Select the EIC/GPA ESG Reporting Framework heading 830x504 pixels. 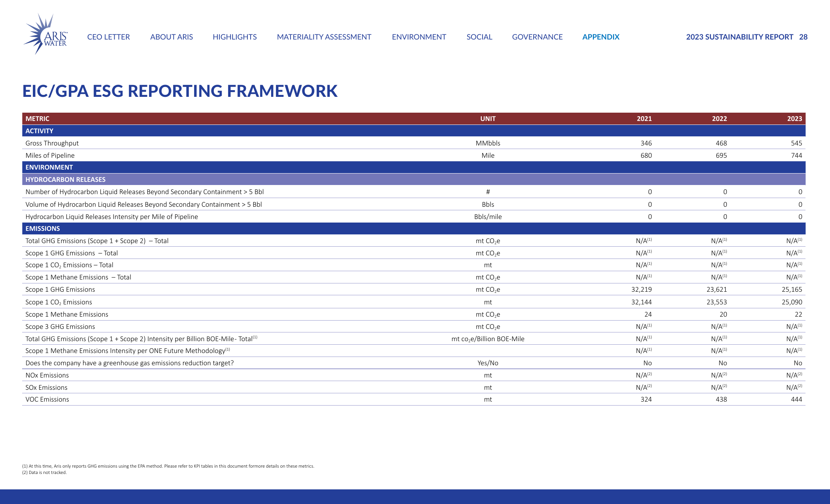[x=180, y=91]
